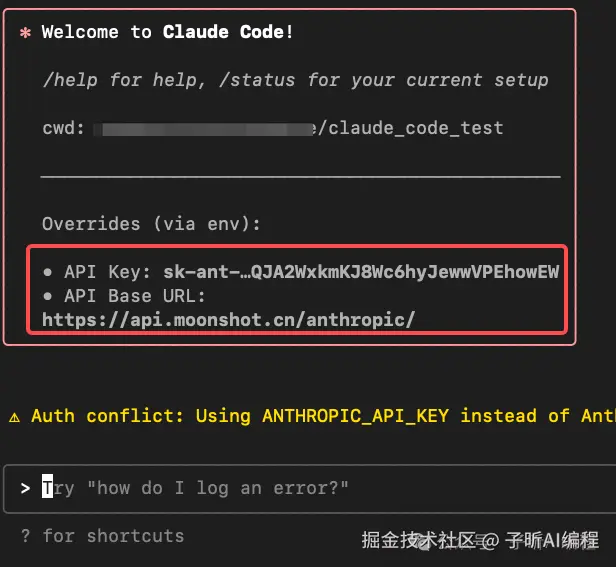The width and height of the screenshot is (616, 567).
Task: Click the /status command text
Action: point(257,80)
